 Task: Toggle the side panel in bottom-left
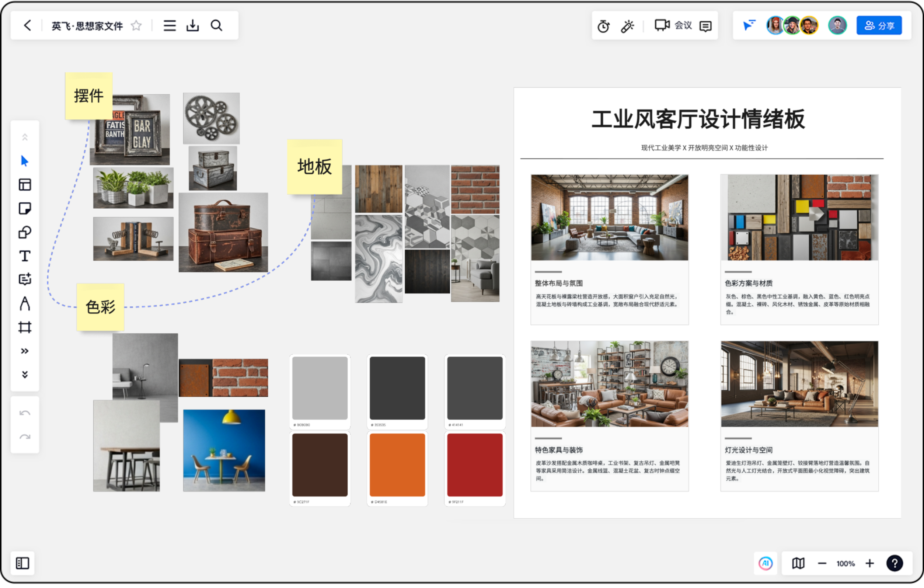[22, 563]
